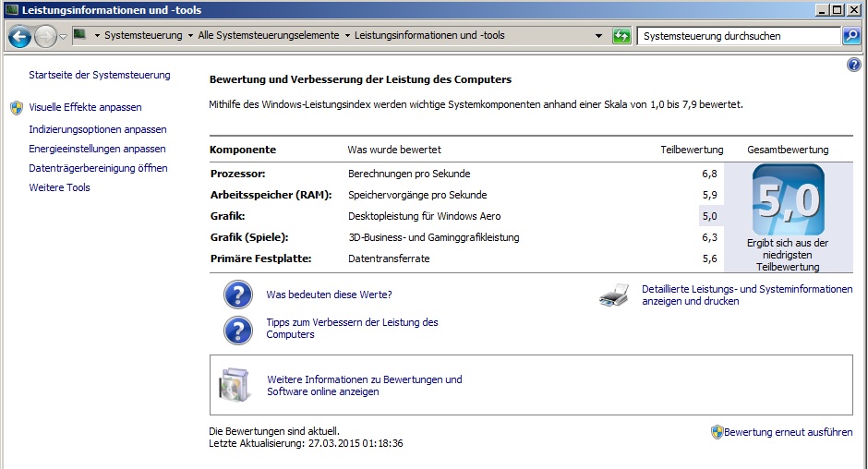Open Datenträgerbereinigung öffnen link
The height and width of the screenshot is (469, 868).
(98, 168)
